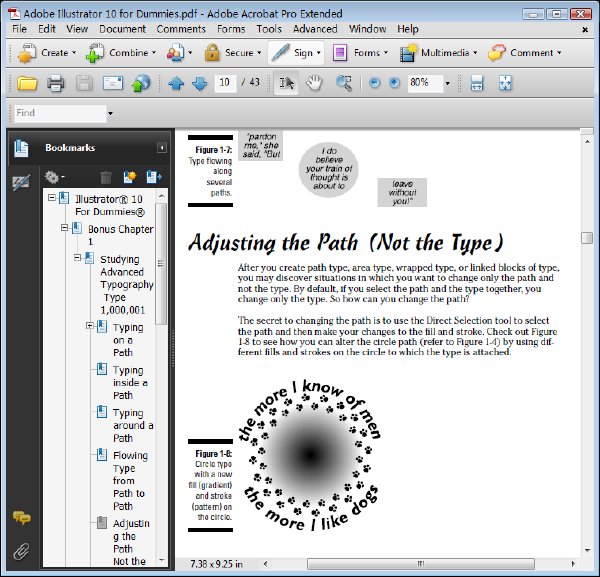Click the Combine button

(121, 53)
